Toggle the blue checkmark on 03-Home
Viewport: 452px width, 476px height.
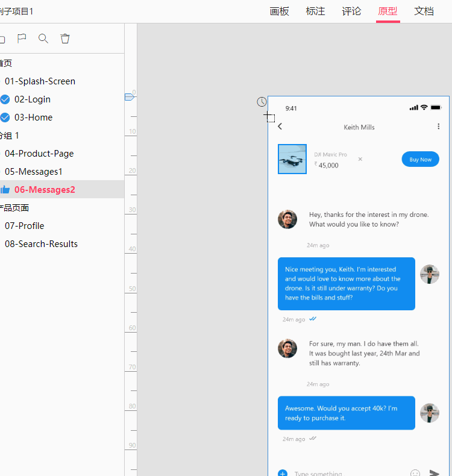click(x=5, y=117)
